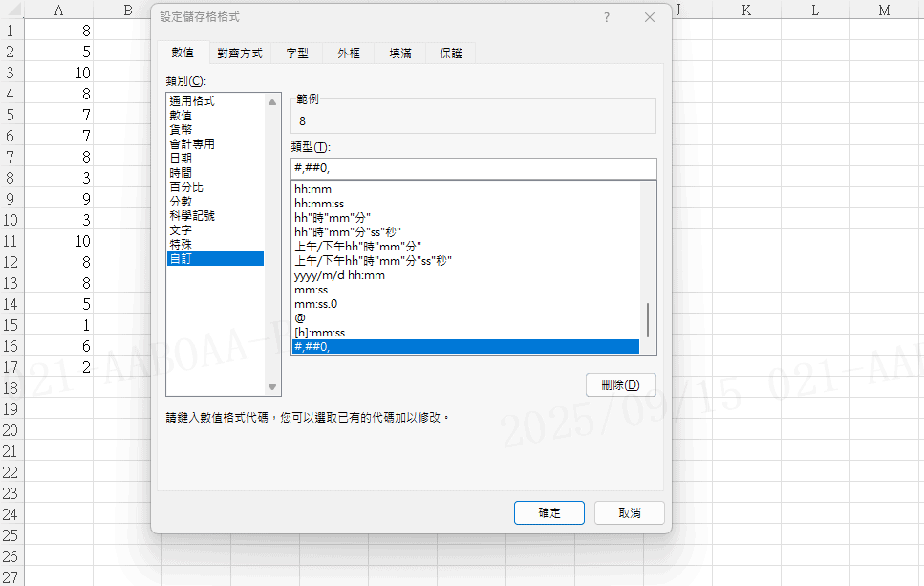The width and height of the screenshot is (924, 586).
Task: Click the help question mark icon
Action: pyautogui.click(x=606, y=17)
